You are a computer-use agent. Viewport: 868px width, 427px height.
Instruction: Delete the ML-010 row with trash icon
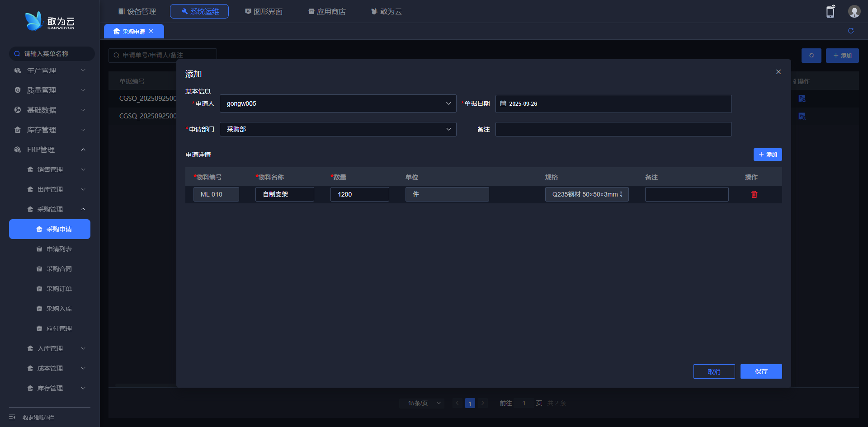point(754,194)
